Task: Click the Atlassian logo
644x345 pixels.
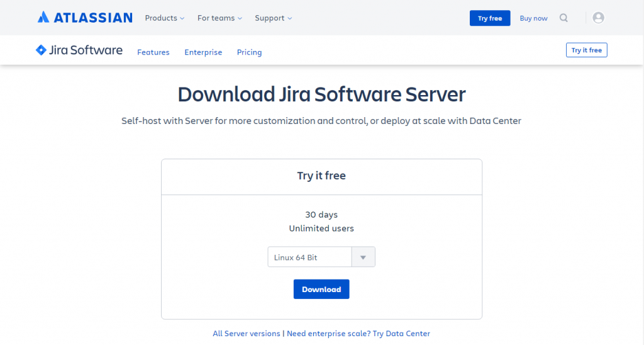Action: [x=85, y=18]
